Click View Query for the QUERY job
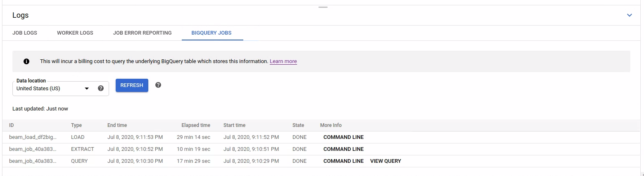 click(385, 161)
